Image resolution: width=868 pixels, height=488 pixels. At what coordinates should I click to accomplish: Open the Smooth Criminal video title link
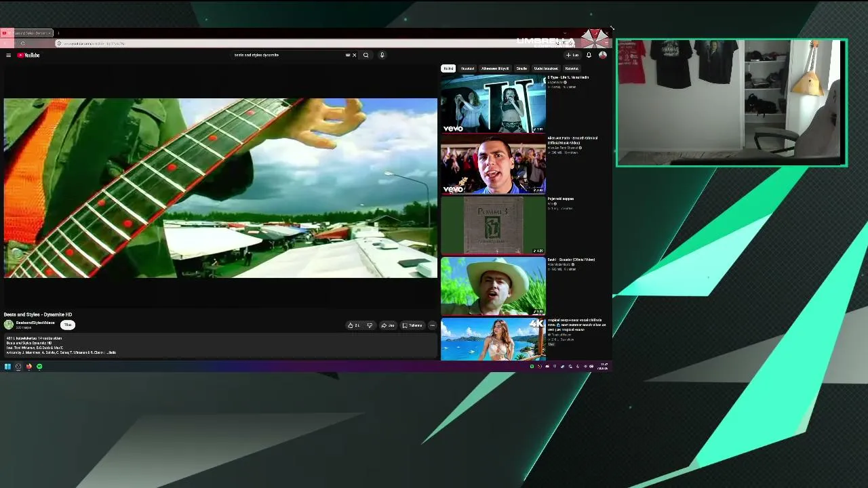point(572,140)
